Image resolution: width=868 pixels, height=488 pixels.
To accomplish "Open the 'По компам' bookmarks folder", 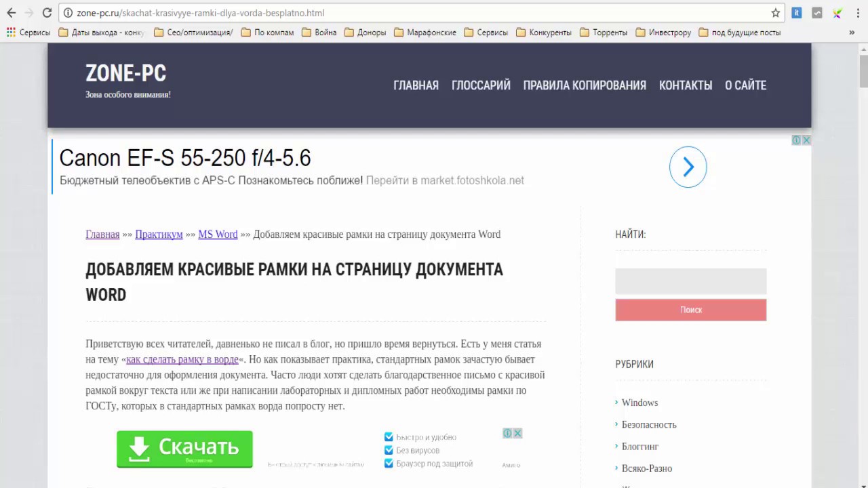I will [x=268, y=32].
